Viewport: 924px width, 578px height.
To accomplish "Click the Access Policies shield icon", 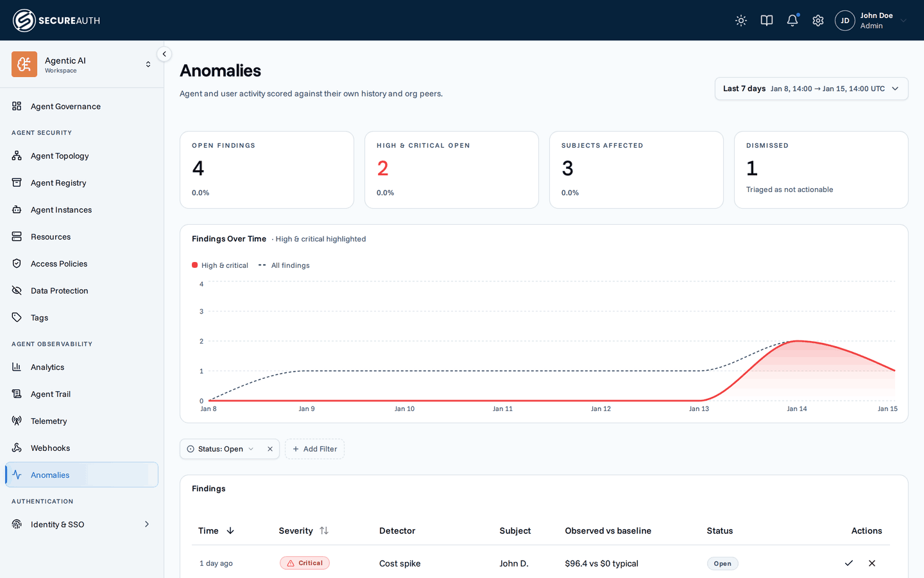I will click(x=17, y=263).
